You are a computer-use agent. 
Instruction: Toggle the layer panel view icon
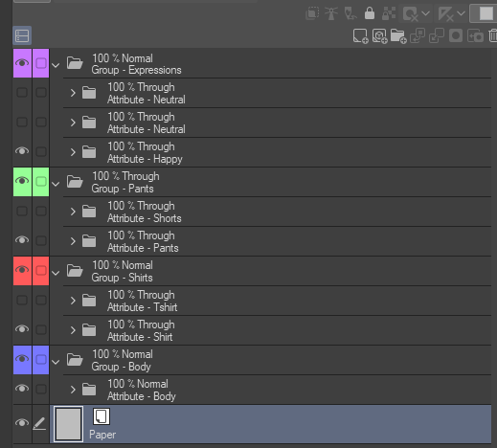[22, 35]
